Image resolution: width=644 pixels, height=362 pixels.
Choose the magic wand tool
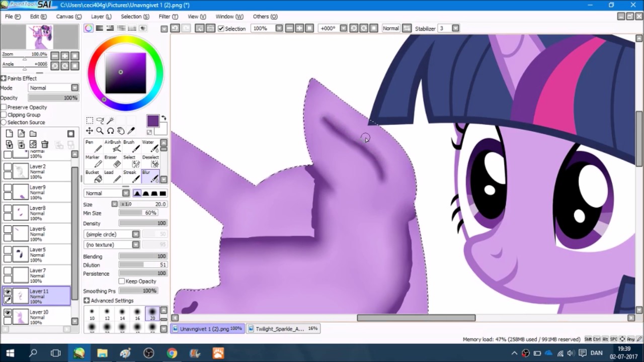(x=110, y=120)
